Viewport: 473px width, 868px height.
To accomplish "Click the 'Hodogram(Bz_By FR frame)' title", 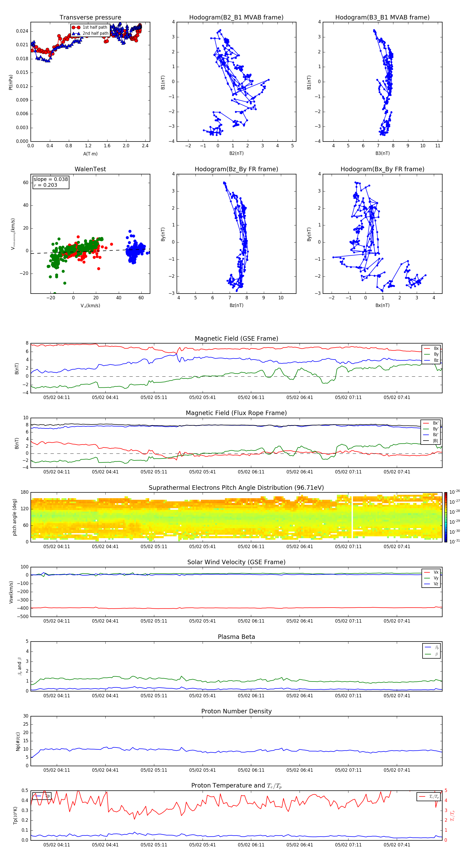I will point(236,169).
